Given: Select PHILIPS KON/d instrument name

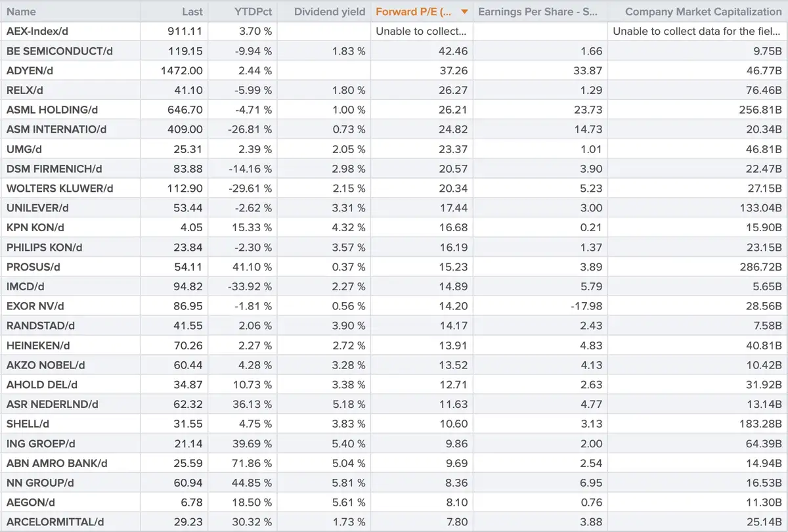Looking at the screenshot, I should [44, 248].
